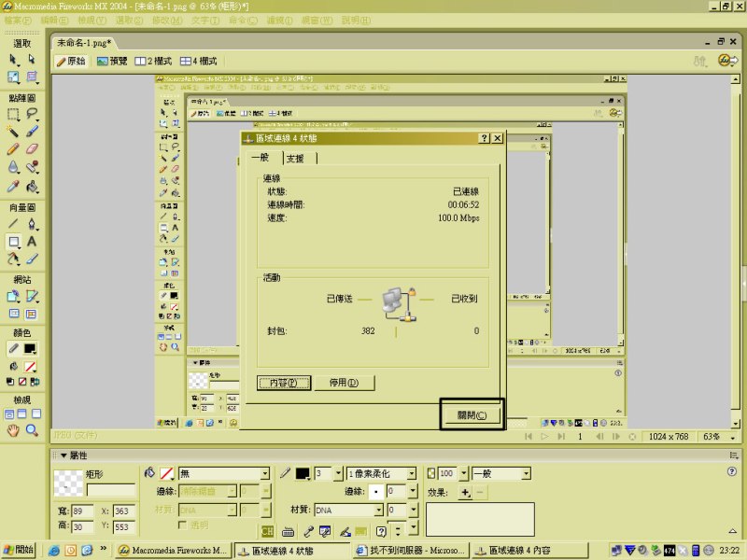Open blend mode dropdown showing 一般

point(526,474)
